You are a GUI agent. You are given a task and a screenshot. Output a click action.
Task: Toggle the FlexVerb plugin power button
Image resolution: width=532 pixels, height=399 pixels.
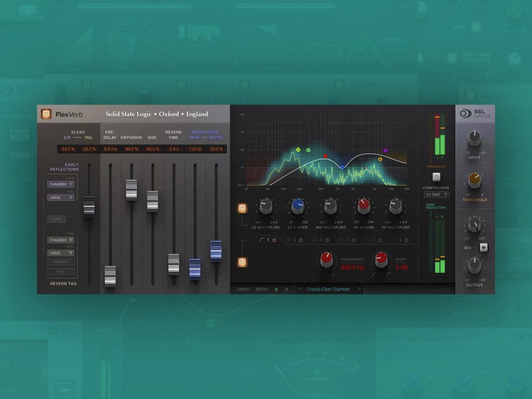[46, 114]
